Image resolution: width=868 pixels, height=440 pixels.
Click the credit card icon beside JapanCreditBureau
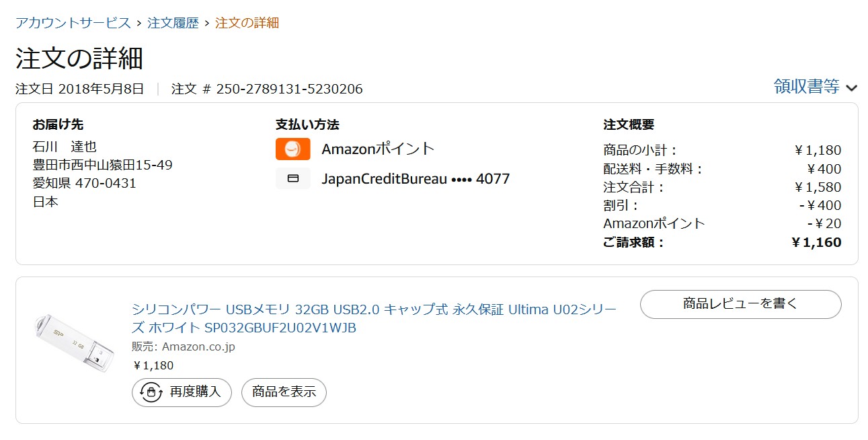tap(292, 179)
